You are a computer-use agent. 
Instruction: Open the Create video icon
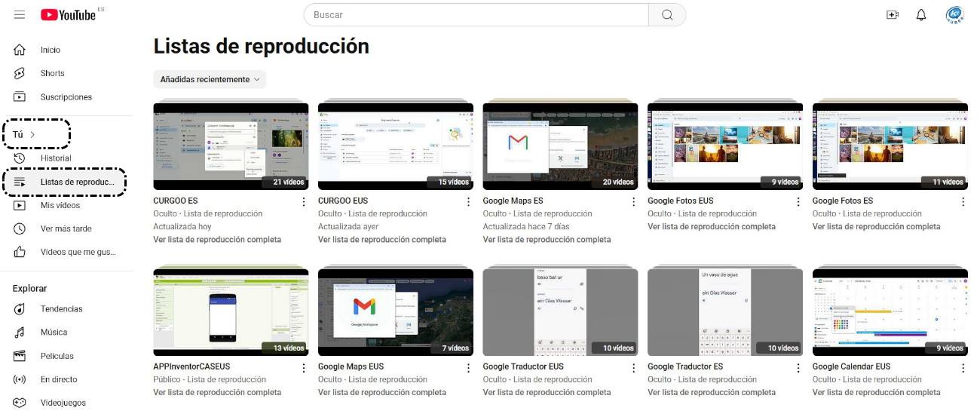pos(893,14)
